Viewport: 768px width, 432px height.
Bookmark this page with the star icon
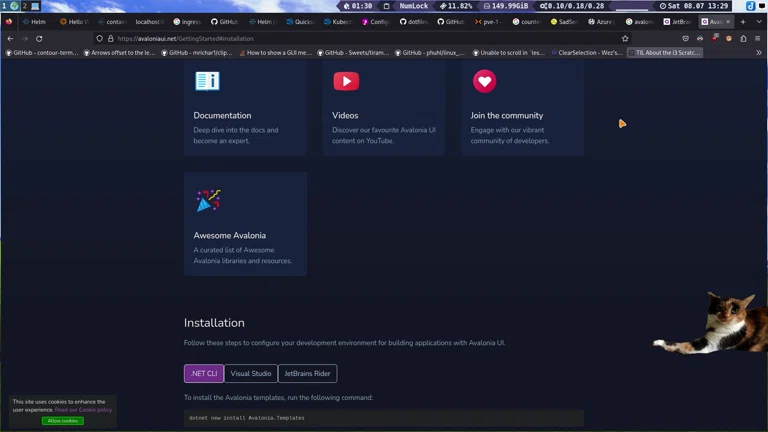coord(625,38)
